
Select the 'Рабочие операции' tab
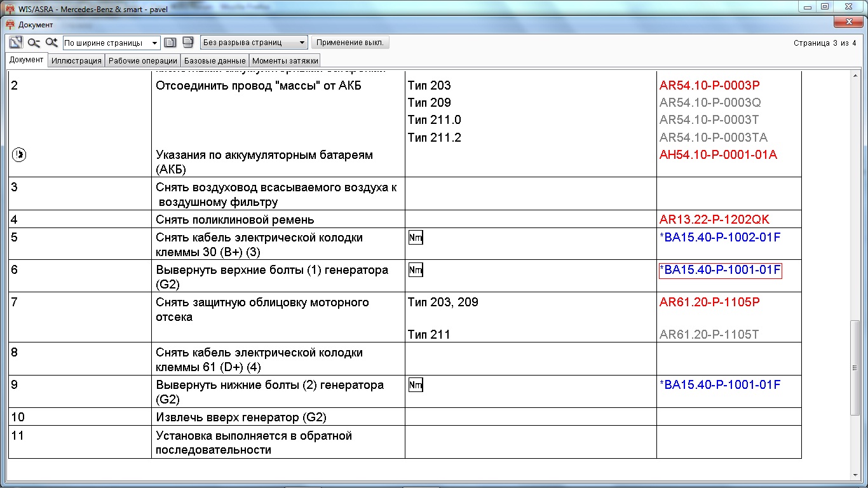tap(142, 61)
